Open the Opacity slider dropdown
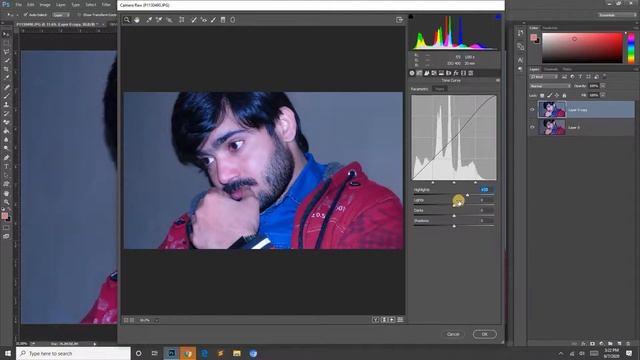 [x=603, y=86]
